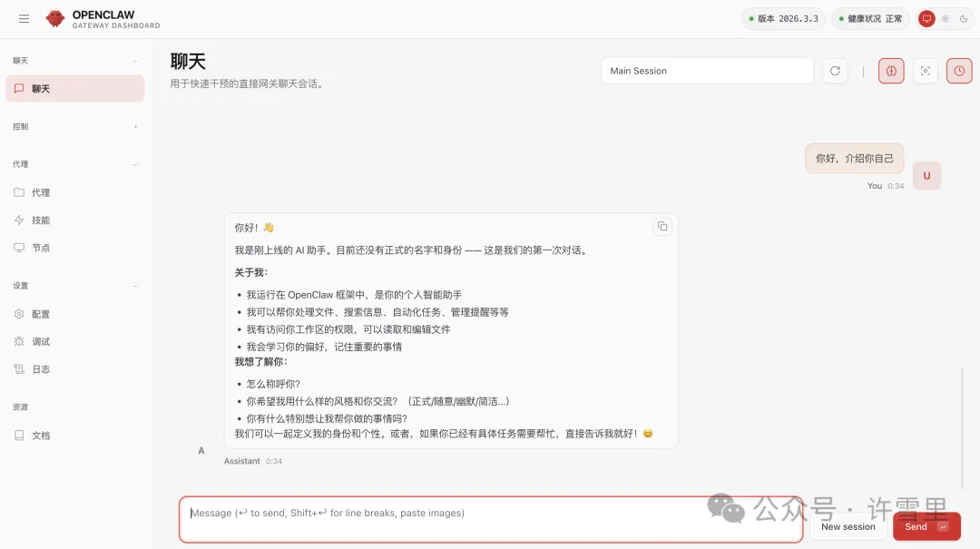
Task: Open 技能 with the lightning icon
Action: point(41,221)
